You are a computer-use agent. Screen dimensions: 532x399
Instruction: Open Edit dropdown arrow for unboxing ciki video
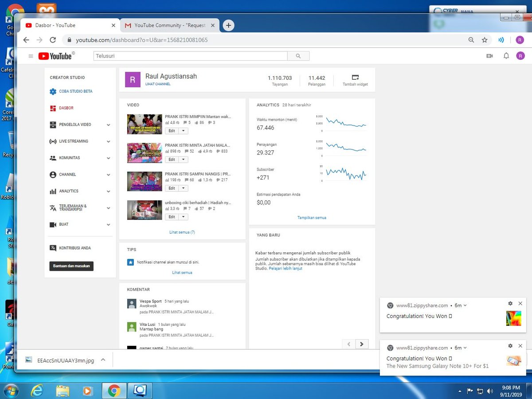(x=184, y=217)
